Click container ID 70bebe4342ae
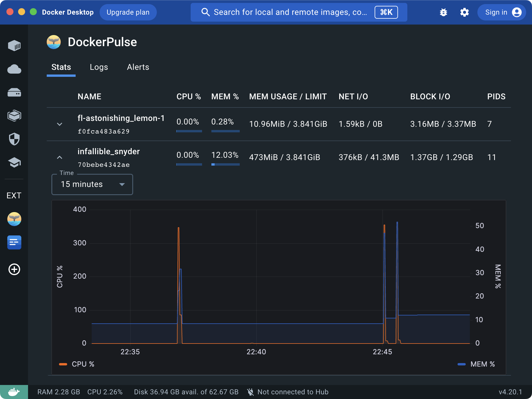532x399 pixels. [104, 165]
